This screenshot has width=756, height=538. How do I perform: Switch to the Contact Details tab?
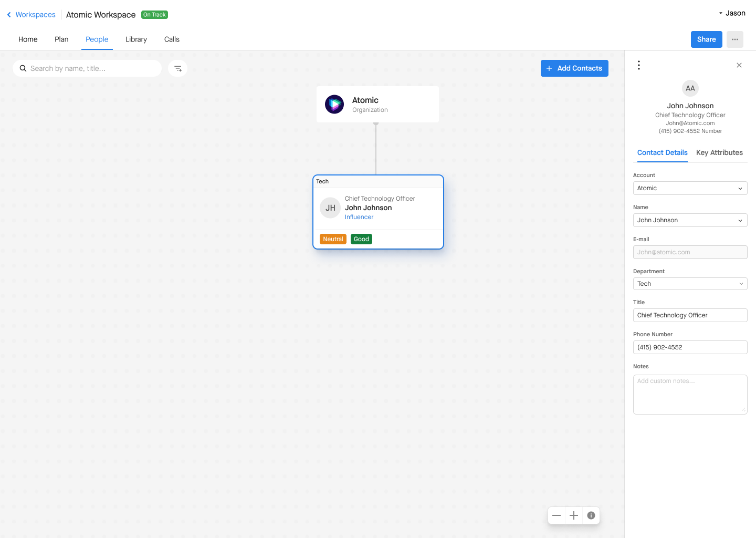[663, 152]
